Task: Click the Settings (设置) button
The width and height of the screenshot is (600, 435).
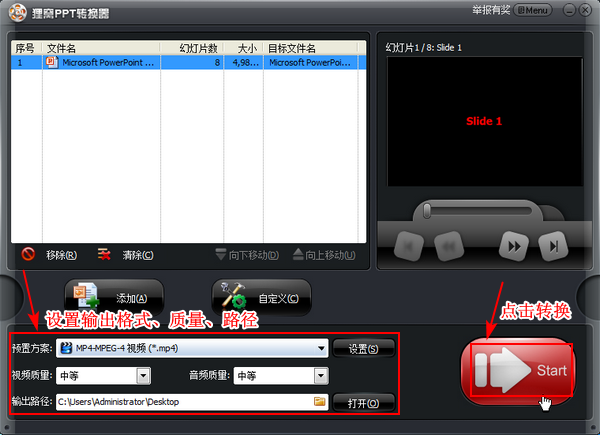Action: tap(364, 348)
